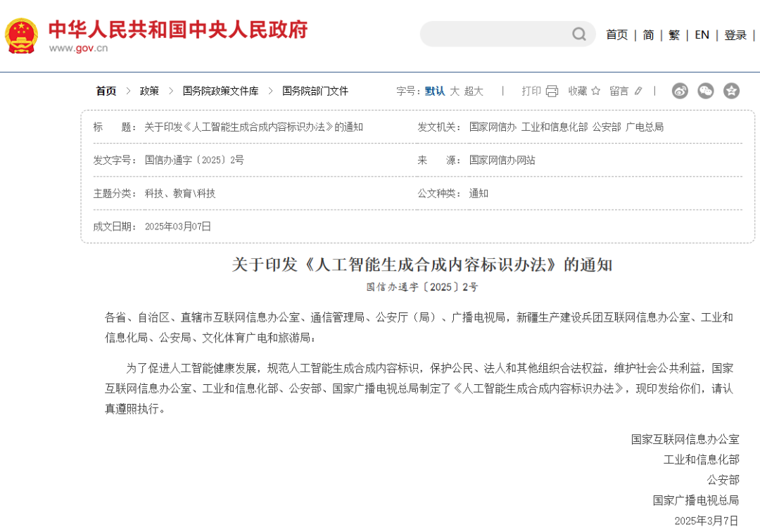
Task: Click the pencil icon to leave a comment
Action: 638,91
